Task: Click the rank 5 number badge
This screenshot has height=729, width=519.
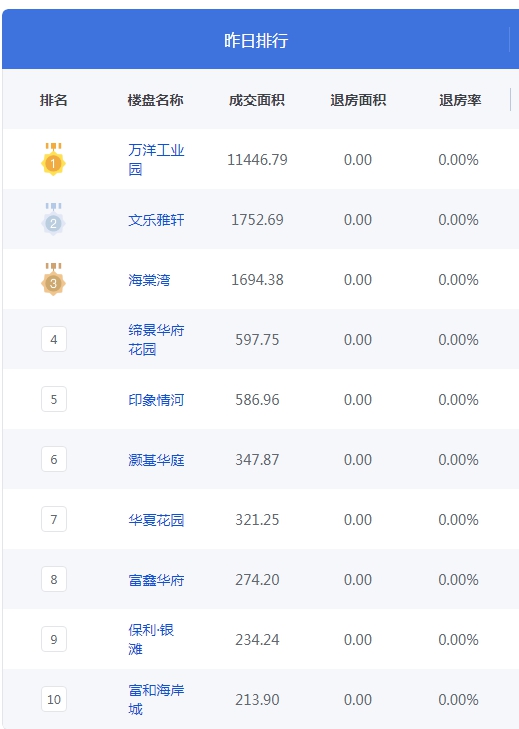Action: pyautogui.click(x=54, y=399)
